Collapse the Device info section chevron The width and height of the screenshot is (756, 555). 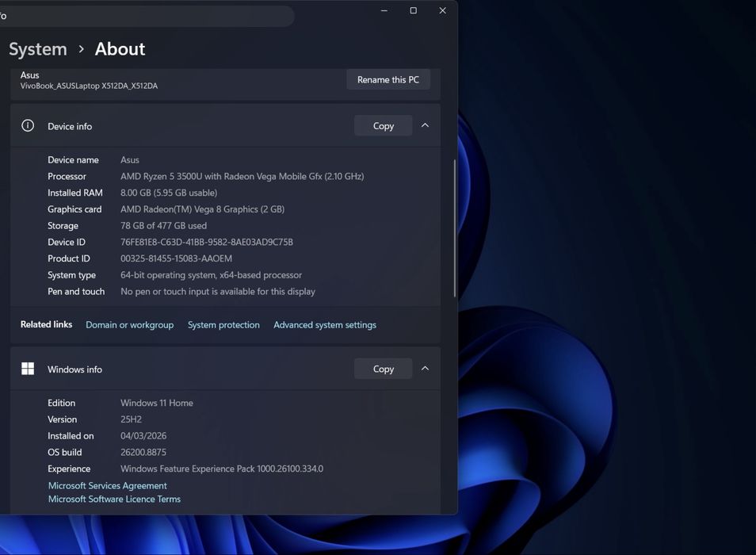[425, 125]
